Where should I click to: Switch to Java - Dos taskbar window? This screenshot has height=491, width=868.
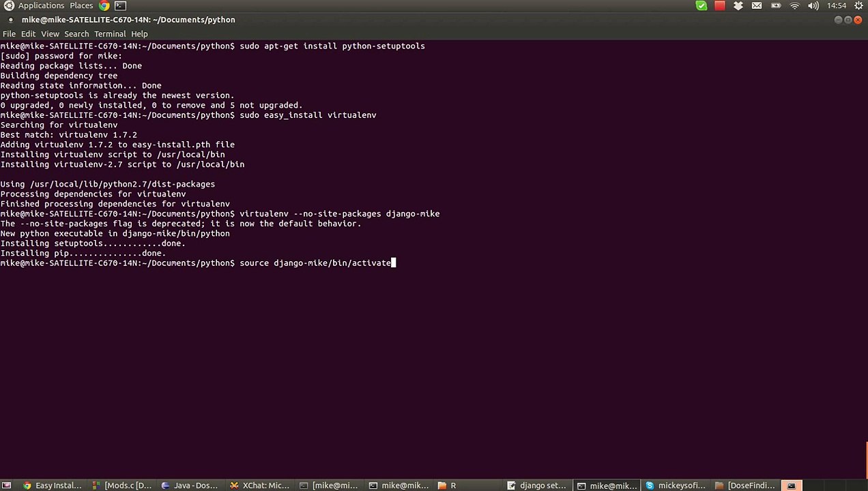191,486
